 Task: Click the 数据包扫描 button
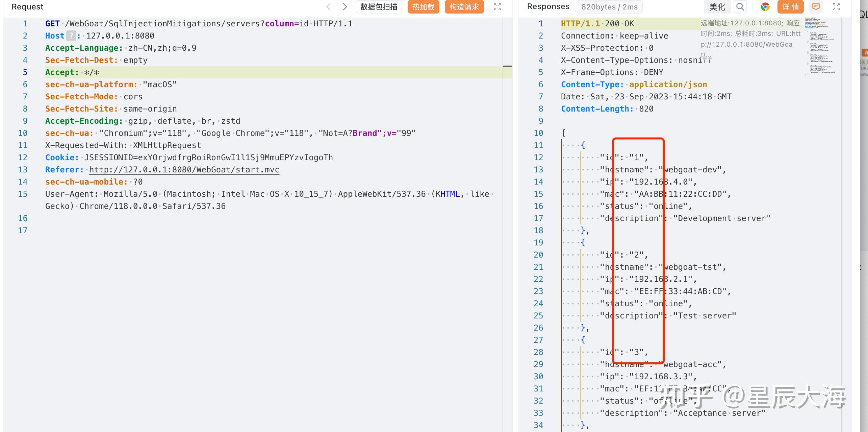point(379,7)
